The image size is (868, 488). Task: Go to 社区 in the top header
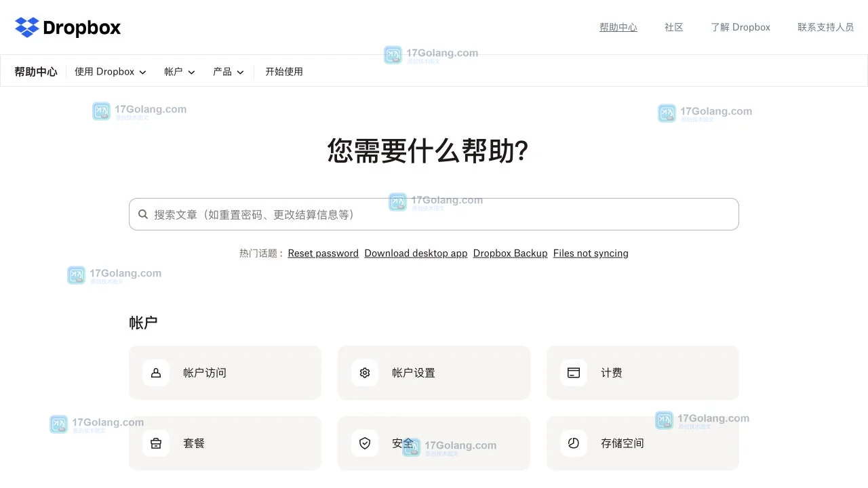coord(674,27)
